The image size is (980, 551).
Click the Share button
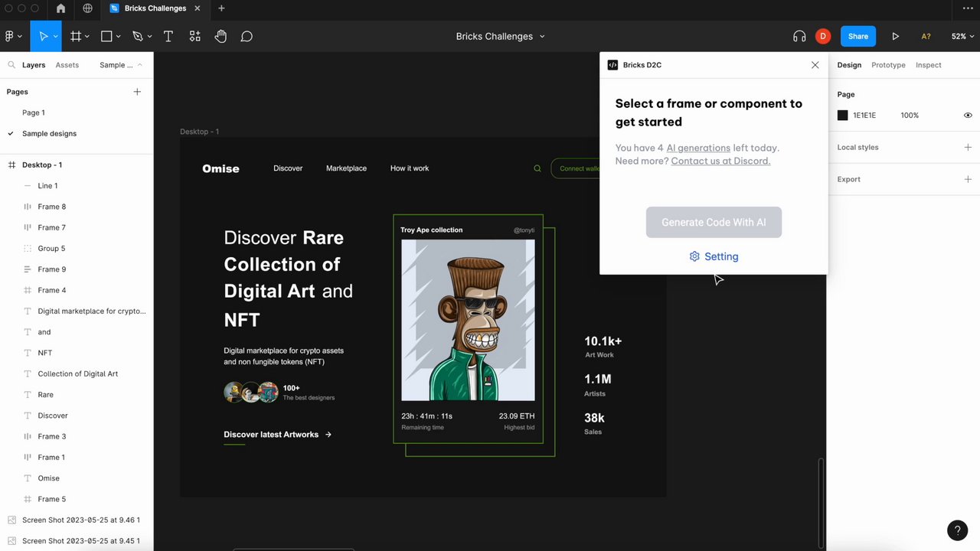click(x=858, y=36)
